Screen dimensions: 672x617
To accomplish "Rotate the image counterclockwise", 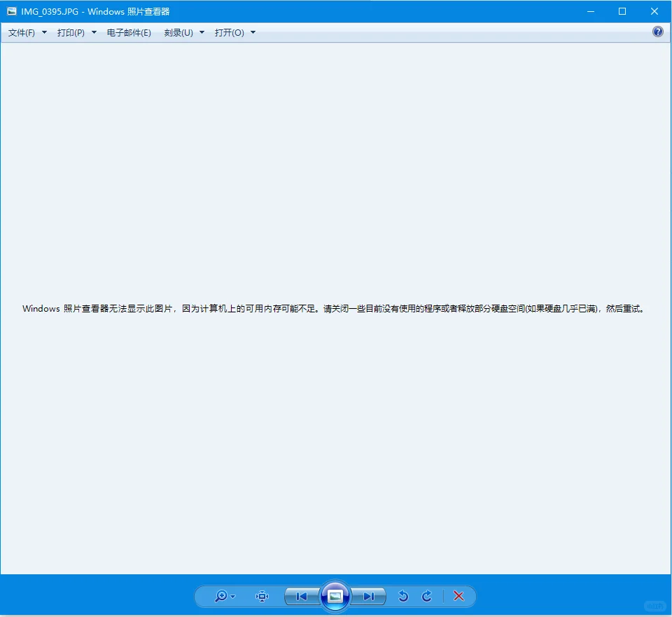I will 403,596.
